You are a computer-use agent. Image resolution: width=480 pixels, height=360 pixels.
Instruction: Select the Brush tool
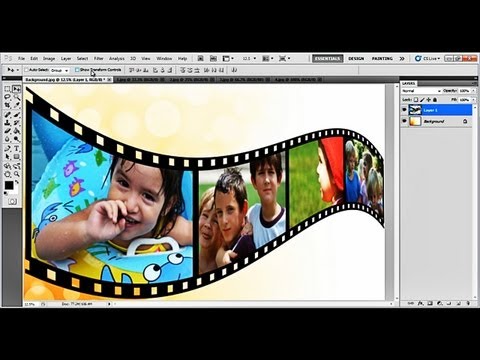pos(16,115)
